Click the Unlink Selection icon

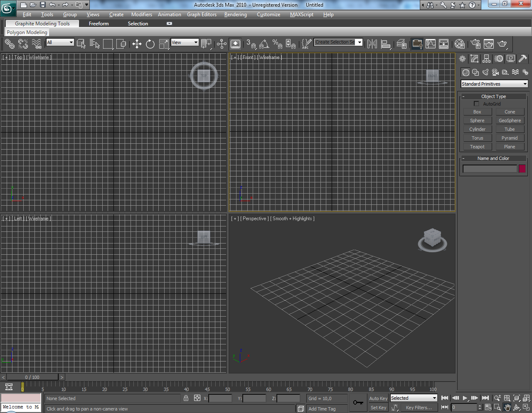(23, 44)
